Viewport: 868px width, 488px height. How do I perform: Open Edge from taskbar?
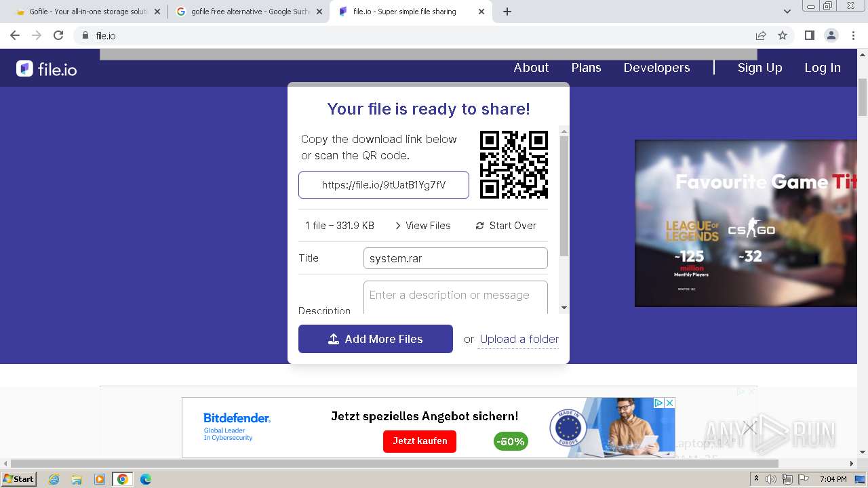[146, 479]
